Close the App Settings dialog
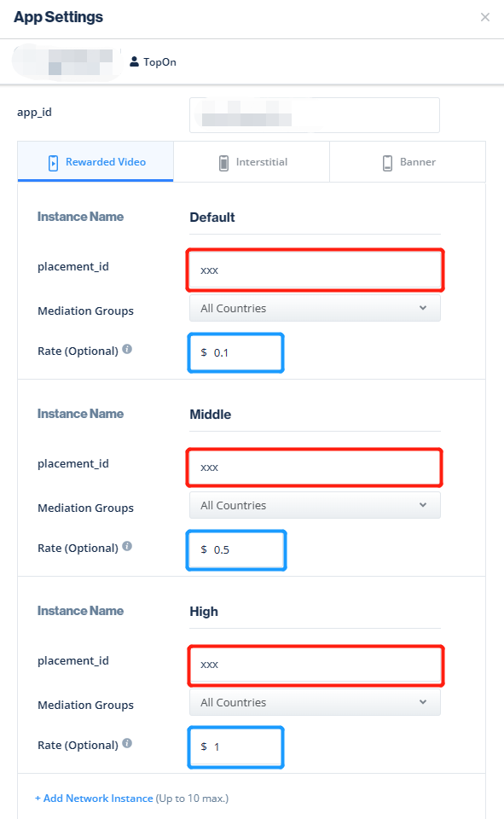Screen dimensions: 504x819 tap(485, 17)
